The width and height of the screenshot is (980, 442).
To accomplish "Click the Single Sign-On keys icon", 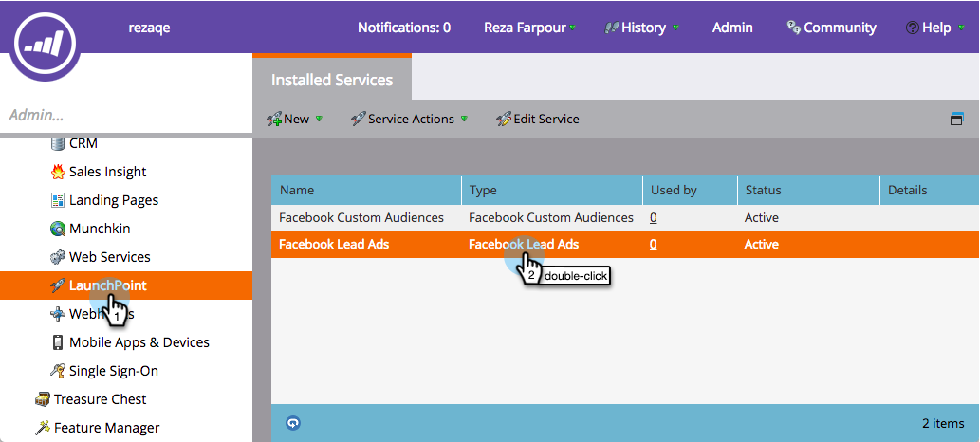I will 58,371.
